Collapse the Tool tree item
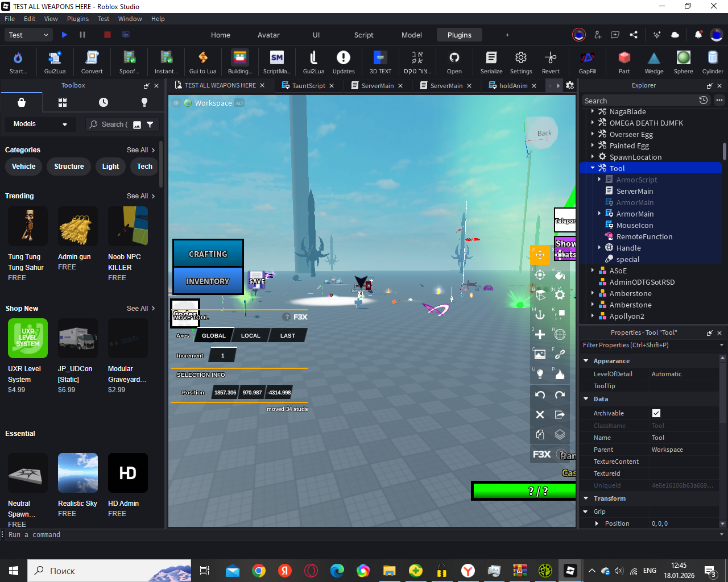 593,168
